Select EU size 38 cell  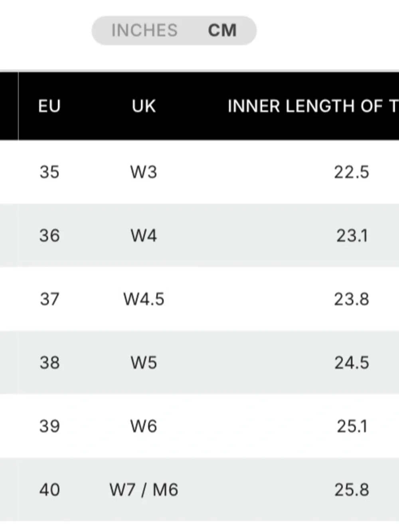tap(49, 362)
